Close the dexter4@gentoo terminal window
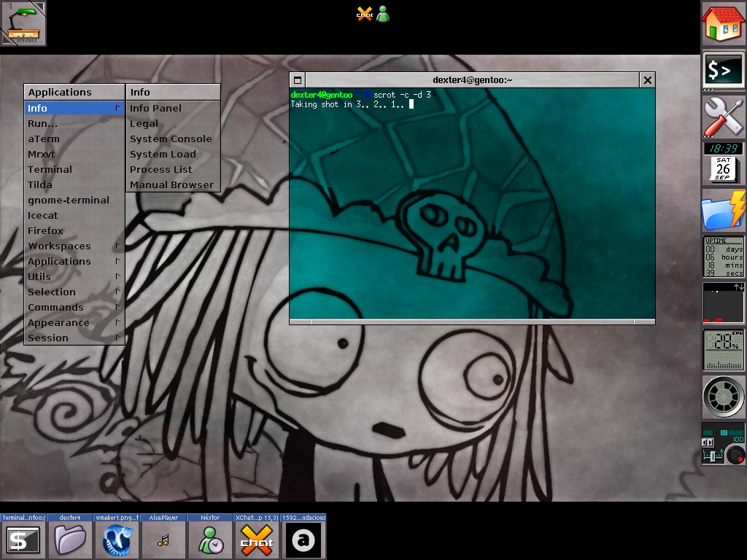Screen dimensions: 747x560 point(648,80)
